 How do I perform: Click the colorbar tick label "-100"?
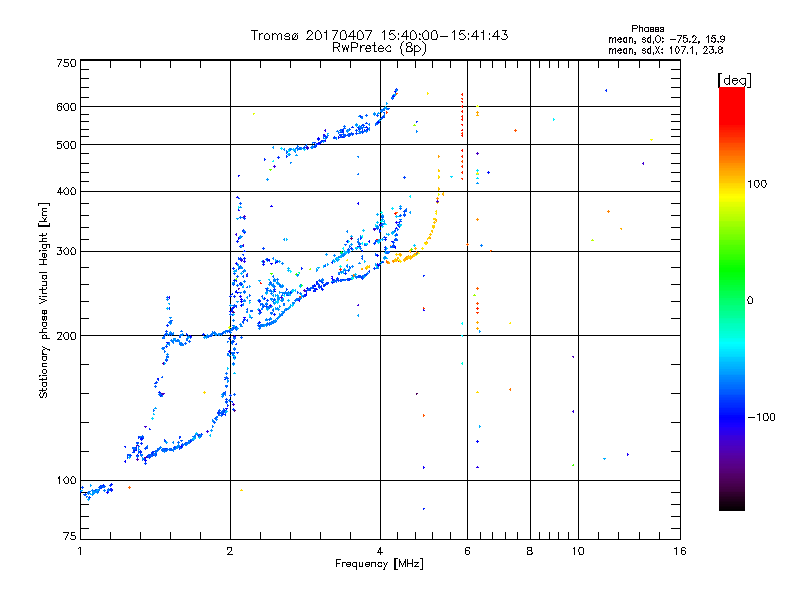click(x=761, y=417)
